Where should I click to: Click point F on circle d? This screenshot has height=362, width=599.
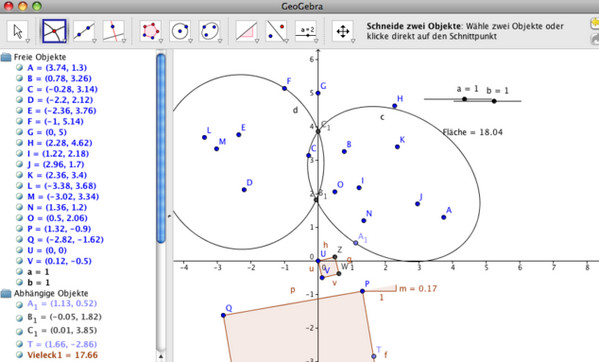pyautogui.click(x=285, y=88)
